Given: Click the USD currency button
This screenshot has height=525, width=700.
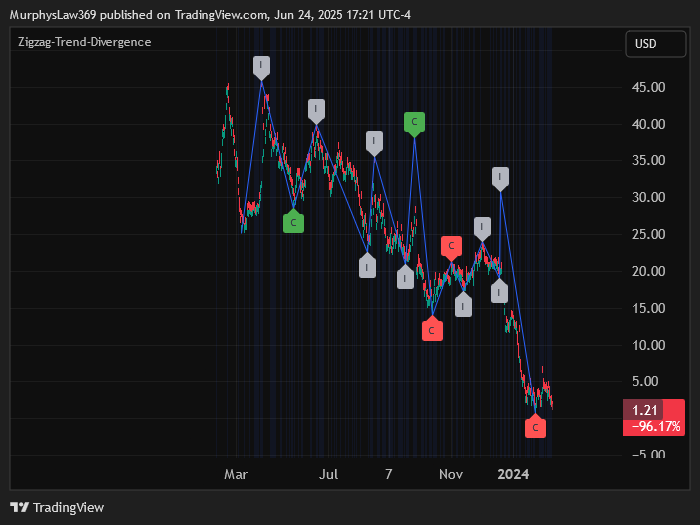Looking at the screenshot, I should pyautogui.click(x=655, y=44).
